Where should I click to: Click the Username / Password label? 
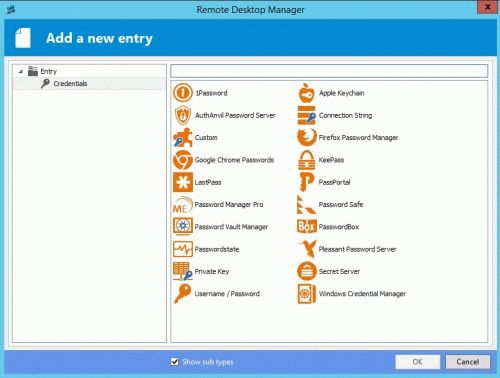coord(227,294)
